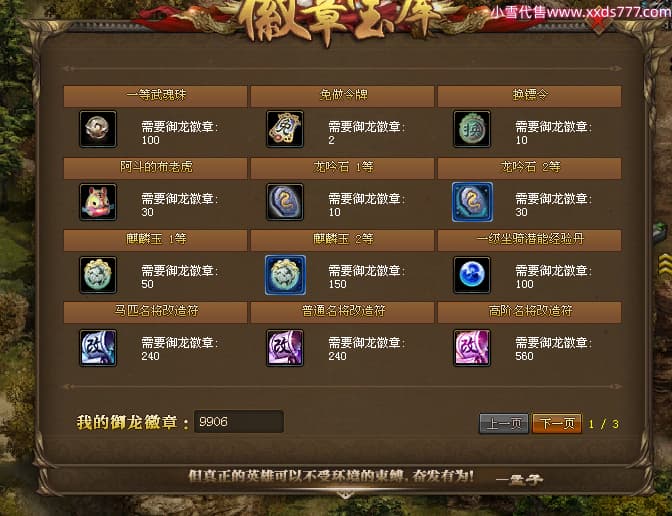
Task: Go to next page with 下一页
Action: coord(557,423)
